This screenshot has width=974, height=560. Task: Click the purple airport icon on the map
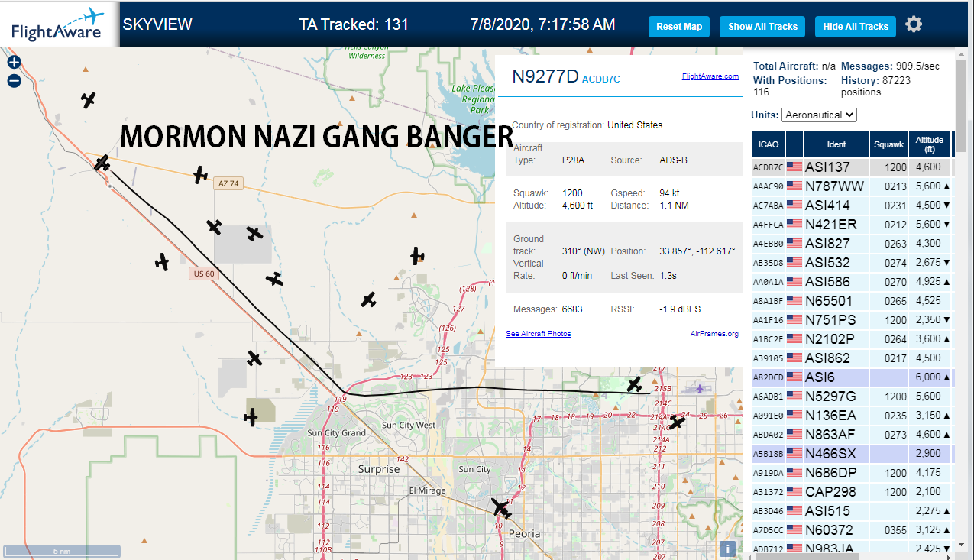700,388
